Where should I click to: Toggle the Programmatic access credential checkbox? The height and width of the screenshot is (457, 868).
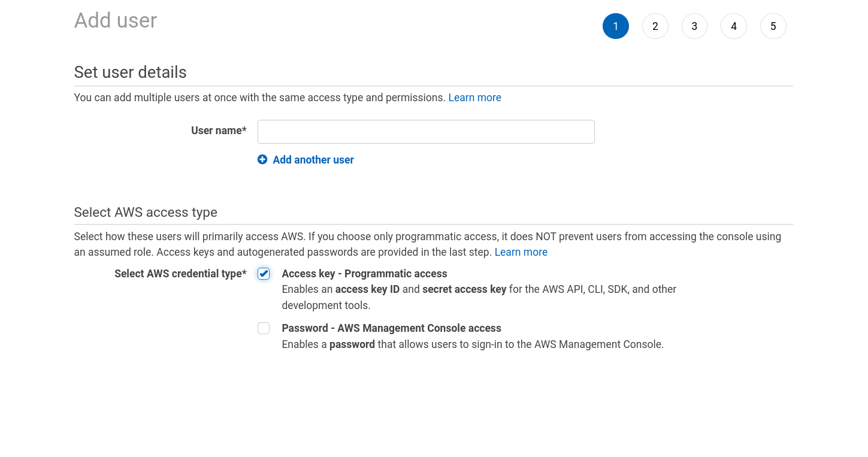(264, 274)
